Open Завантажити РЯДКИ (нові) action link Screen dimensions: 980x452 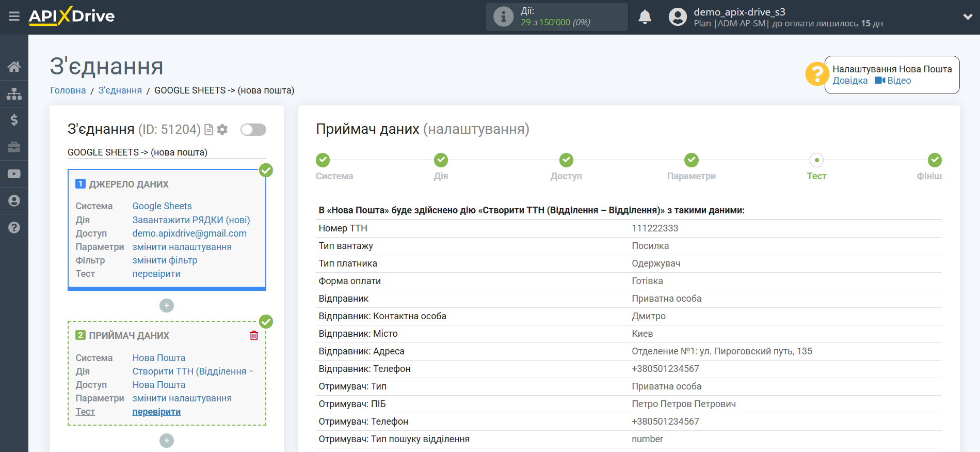[191, 220]
